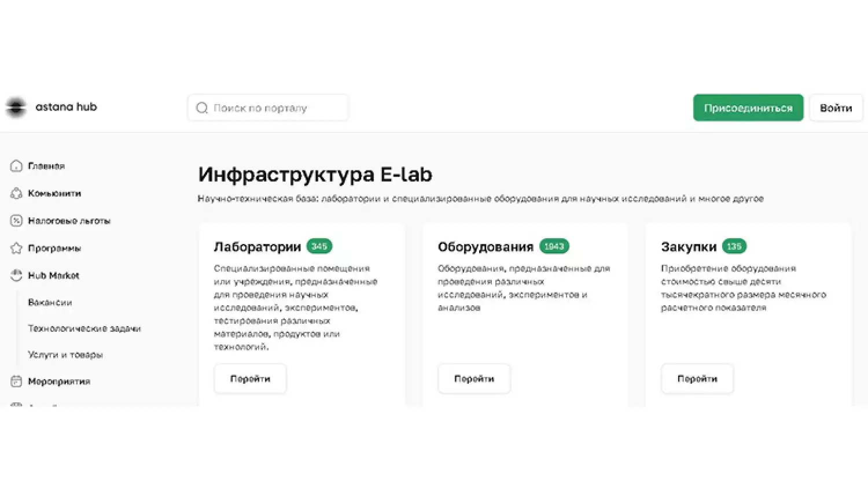
Task: Click Присоединиться button
Action: pyautogui.click(x=748, y=108)
